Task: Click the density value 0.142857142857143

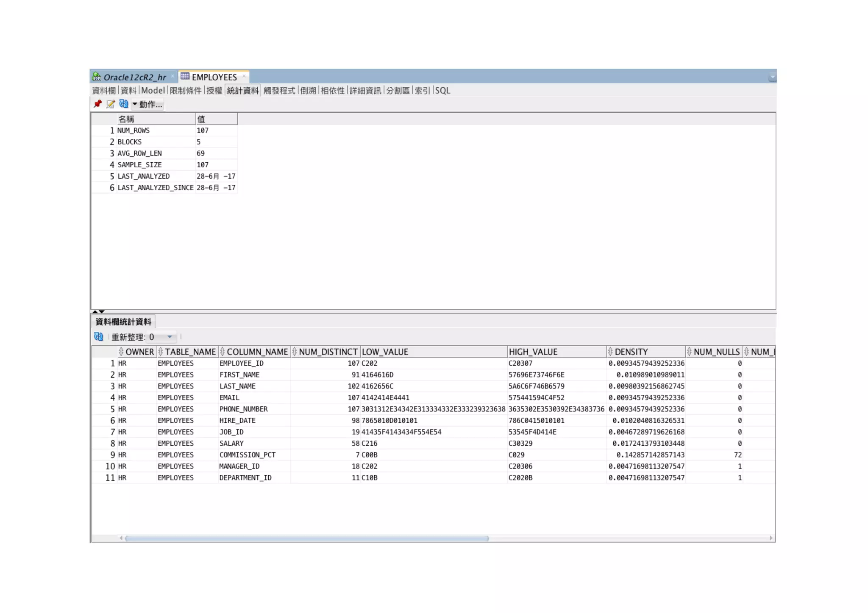Action: tap(651, 455)
